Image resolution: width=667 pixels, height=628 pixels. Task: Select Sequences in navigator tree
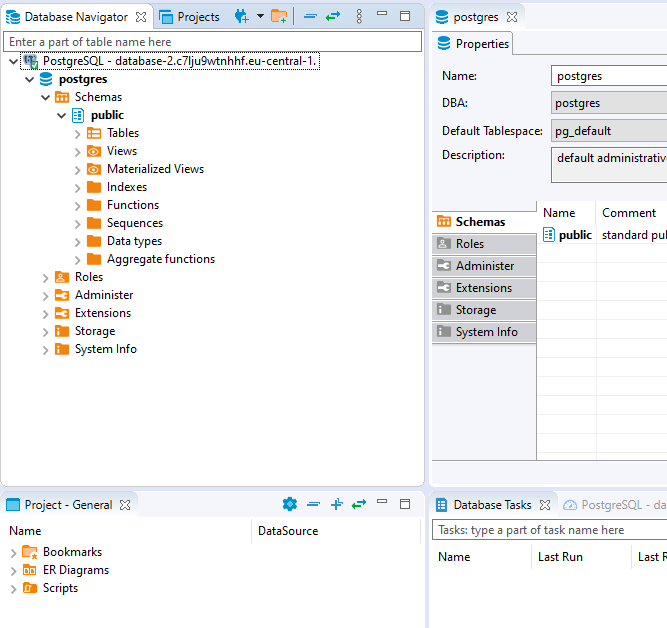click(135, 223)
